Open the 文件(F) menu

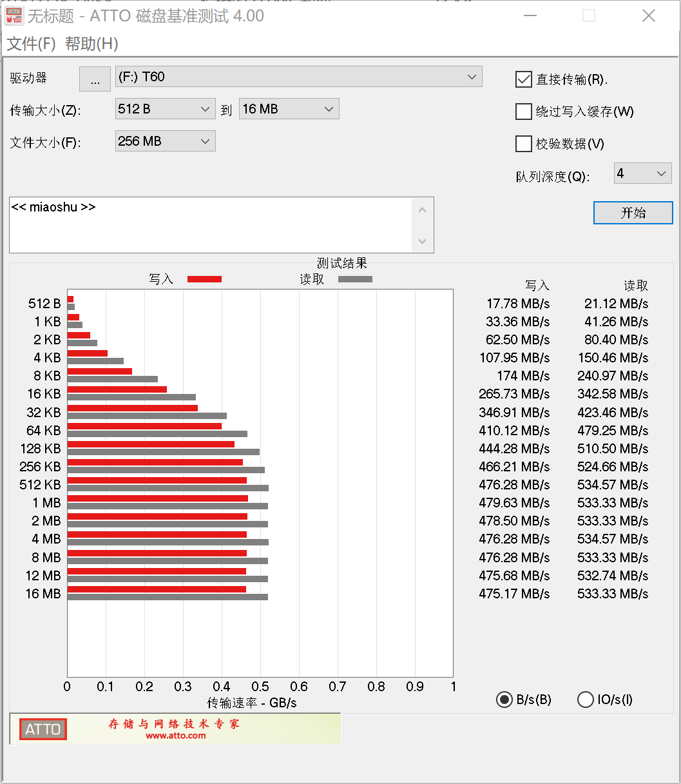32,44
